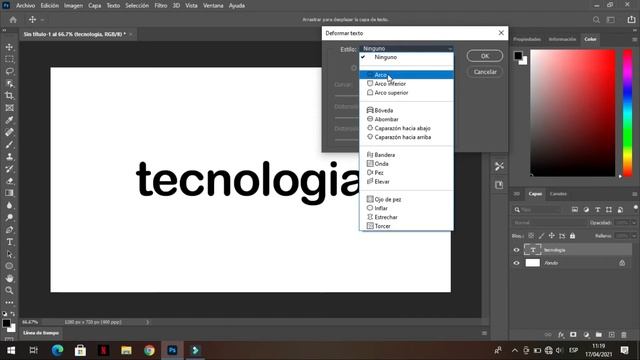
Task: Open the Opacidad dropdown arrow
Action: (633, 222)
